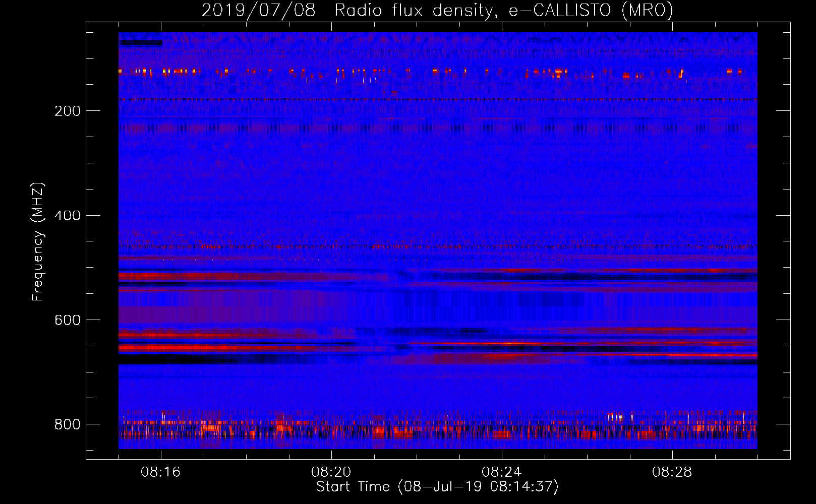Click the 08:20 time tick label

pyautogui.click(x=331, y=472)
